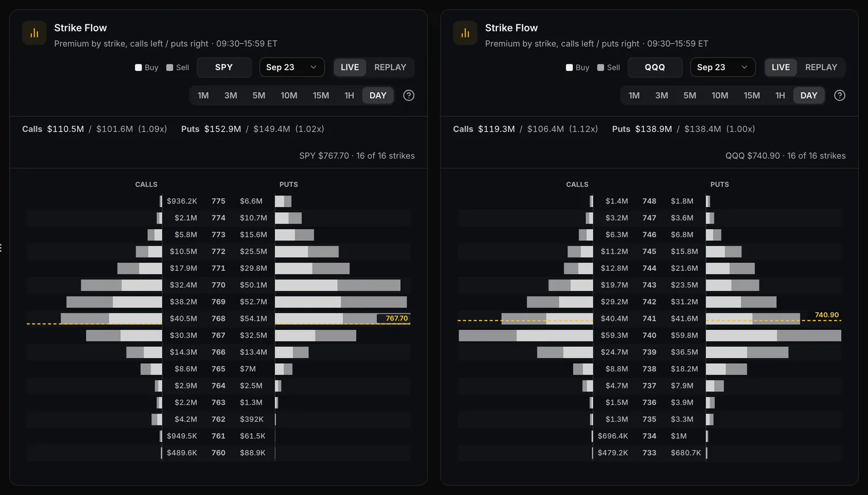This screenshot has height=495, width=868.
Task: Click SPY put premium $392K
Action: tap(252, 419)
